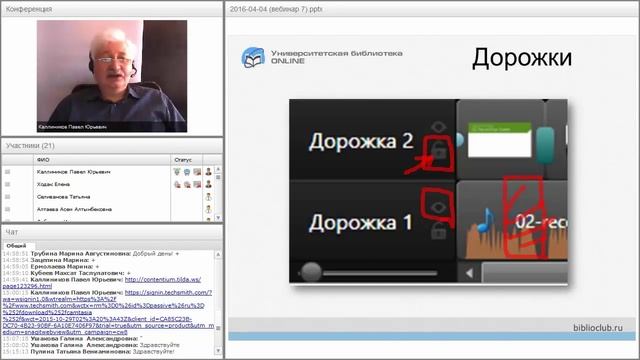Click the user role icon for Селиванова Татьяна
Screen dimensions: 640x360
pyautogui.click(x=209, y=197)
